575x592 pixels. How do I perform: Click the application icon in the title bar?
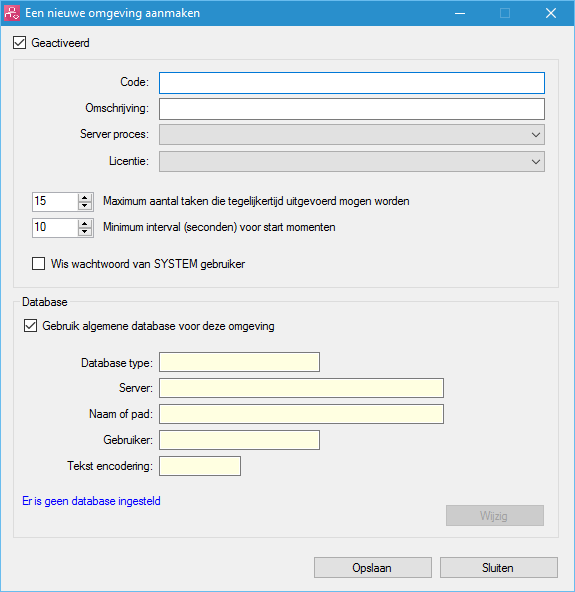pyautogui.click(x=11, y=13)
